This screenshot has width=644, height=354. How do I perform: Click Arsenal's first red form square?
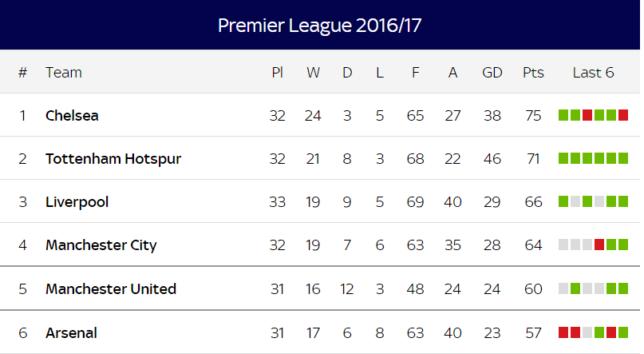[563, 332]
